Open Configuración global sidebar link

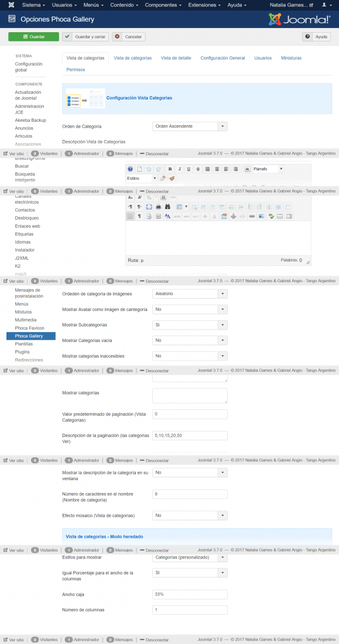coord(29,67)
